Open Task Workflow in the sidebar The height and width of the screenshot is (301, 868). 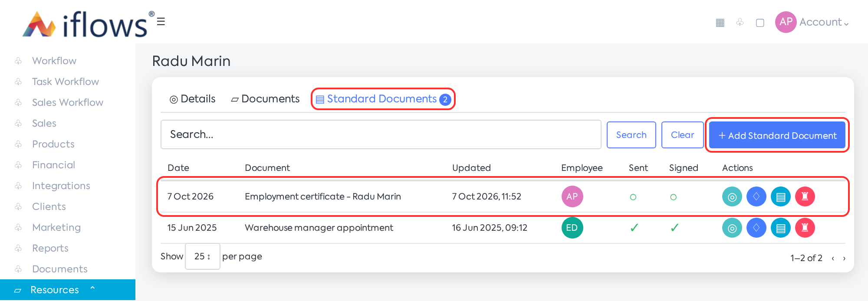tap(66, 82)
